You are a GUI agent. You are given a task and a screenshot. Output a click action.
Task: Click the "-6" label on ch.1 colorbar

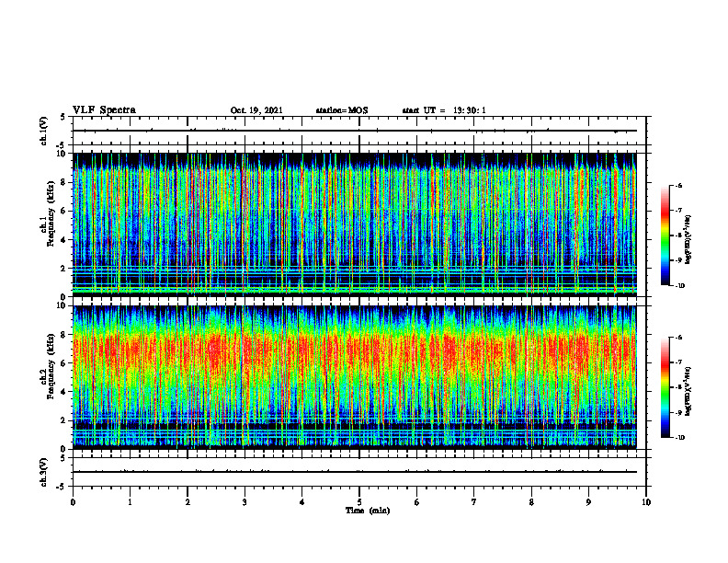pyautogui.click(x=678, y=185)
